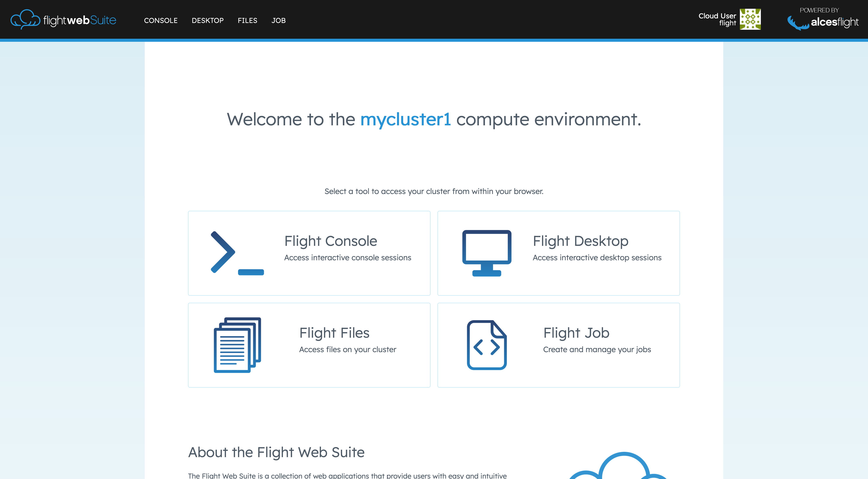Select the FILES navigation entry
The image size is (868, 479).
point(247,21)
